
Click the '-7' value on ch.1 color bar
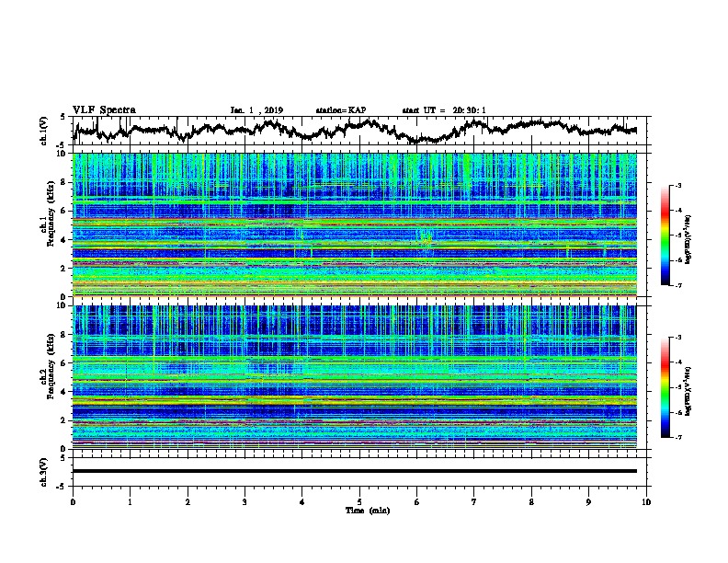tap(678, 285)
